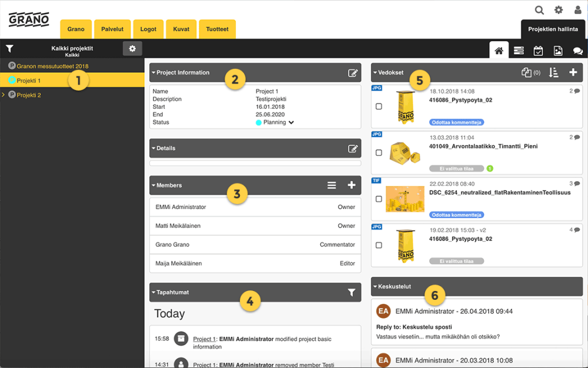Click the filter funnel above project list
588x368 pixels.
click(x=10, y=48)
